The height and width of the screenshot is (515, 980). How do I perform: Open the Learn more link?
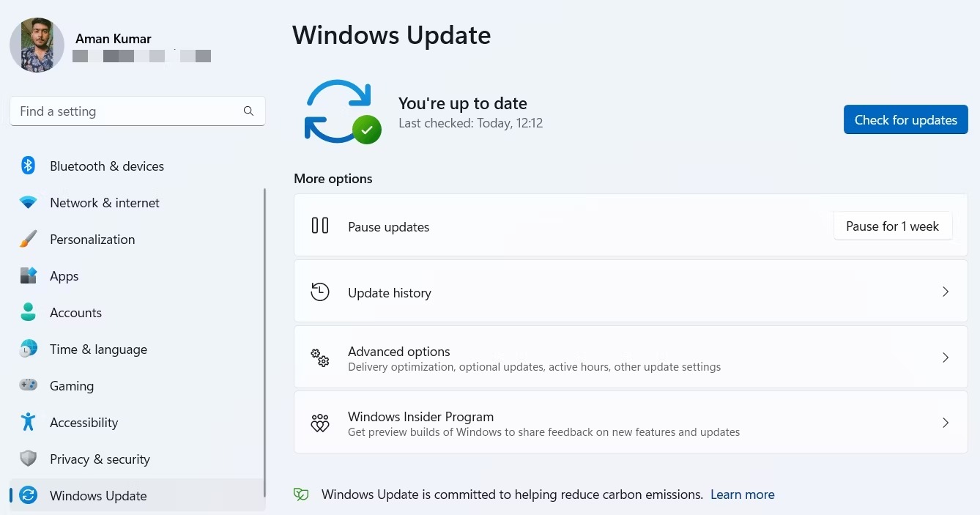(x=743, y=494)
